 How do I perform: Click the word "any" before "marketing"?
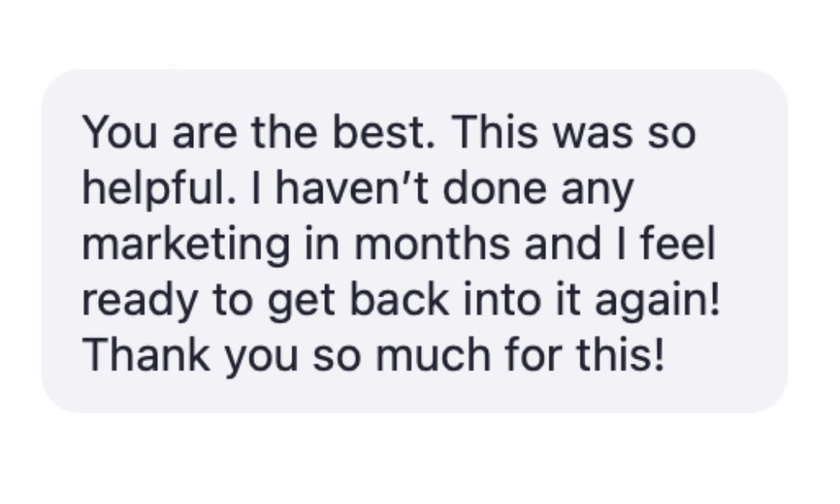597,193
